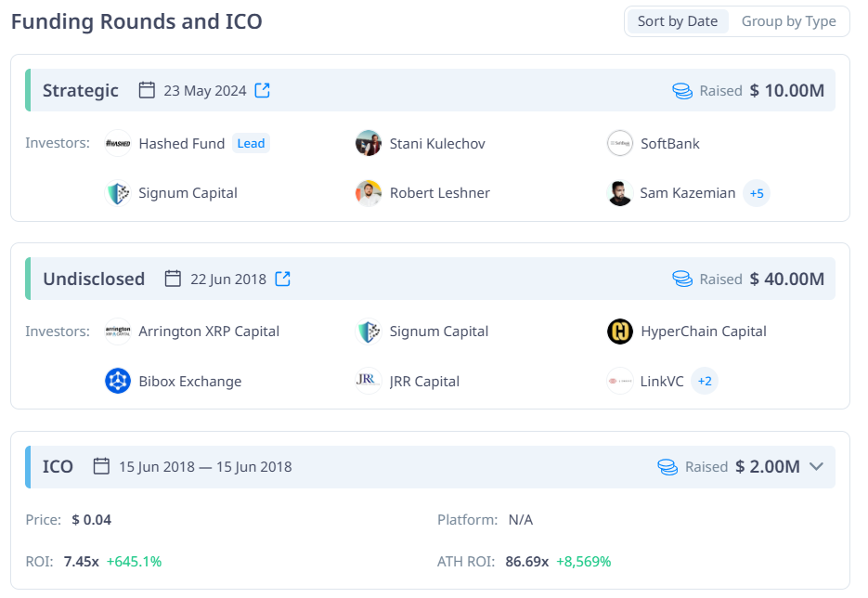Screen dimensions: 868x598
Task: Open Signum Capital in the Strategic round
Action: [x=188, y=193]
